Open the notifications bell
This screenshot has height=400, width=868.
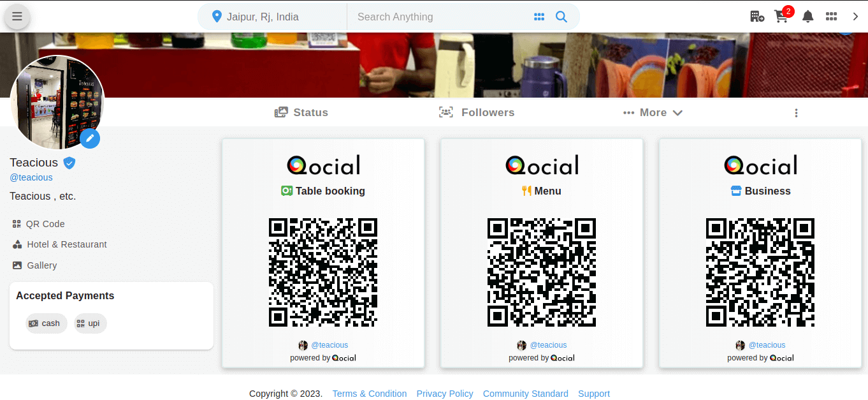pyautogui.click(x=807, y=17)
